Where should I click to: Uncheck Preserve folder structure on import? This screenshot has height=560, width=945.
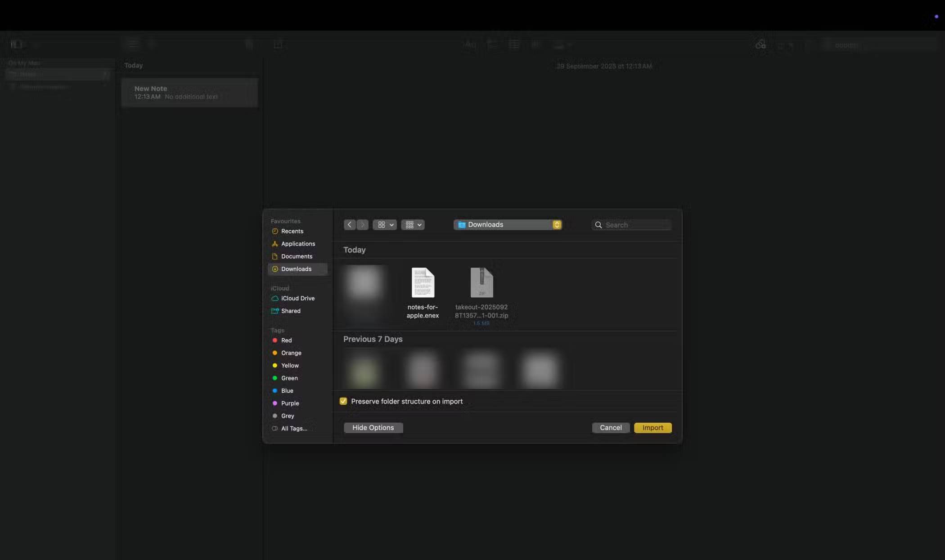click(x=343, y=401)
